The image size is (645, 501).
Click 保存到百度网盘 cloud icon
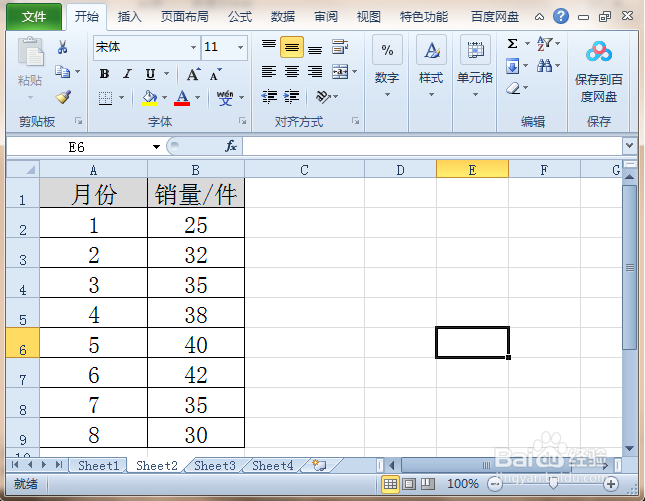point(599,51)
